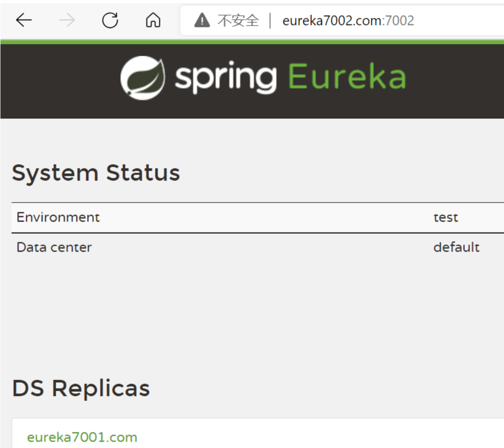Go back using the browser back arrow

[24, 20]
